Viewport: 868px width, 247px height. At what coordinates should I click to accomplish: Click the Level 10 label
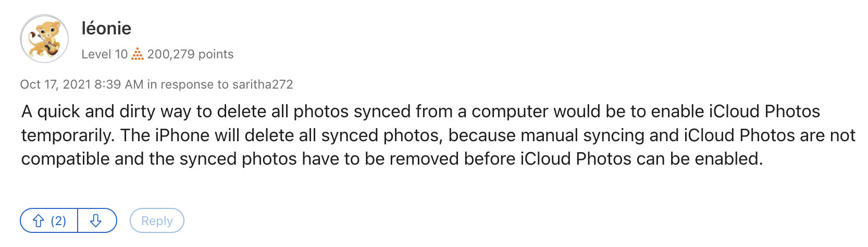point(104,54)
